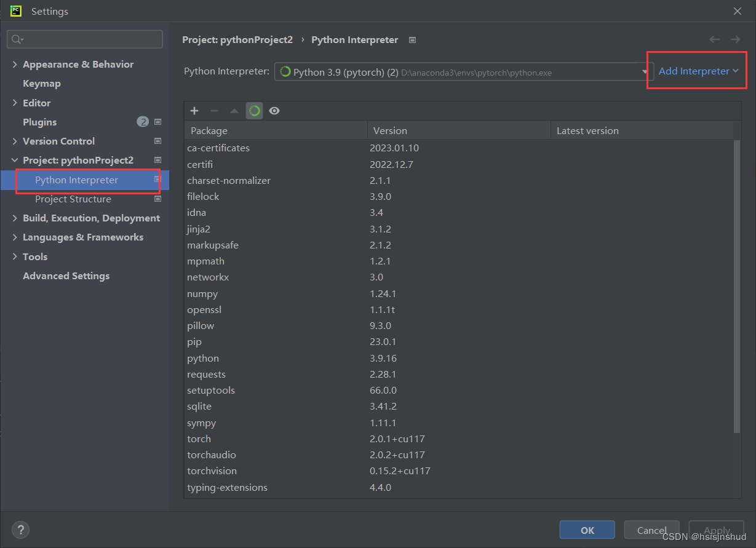Sort by Version column header
756x548 pixels.
(459, 130)
